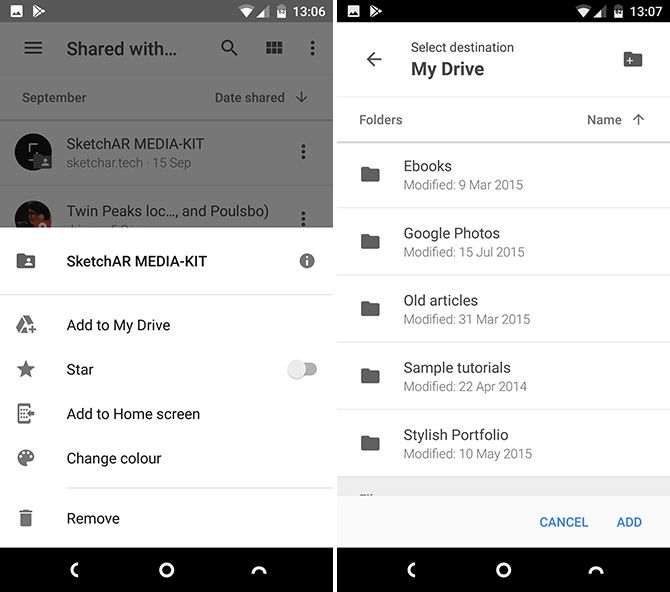Screen dimensions: 670x592
Task: Tap the Add to Home screen icon
Action: click(x=26, y=413)
